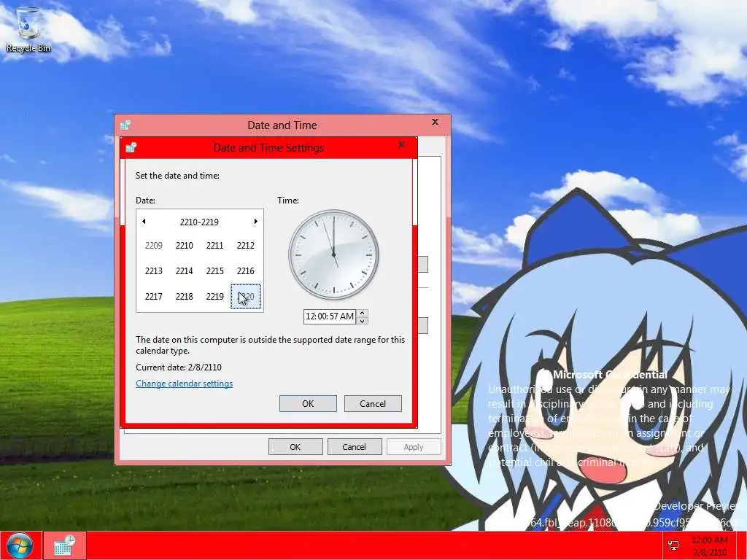Confirm with OK in Date and Time Settings
This screenshot has width=747, height=560.
308,403
